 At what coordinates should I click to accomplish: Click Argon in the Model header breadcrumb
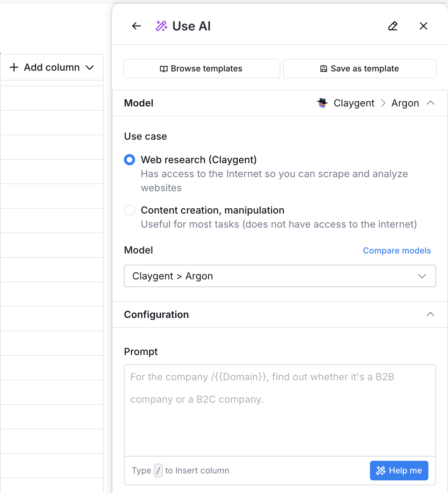(405, 103)
